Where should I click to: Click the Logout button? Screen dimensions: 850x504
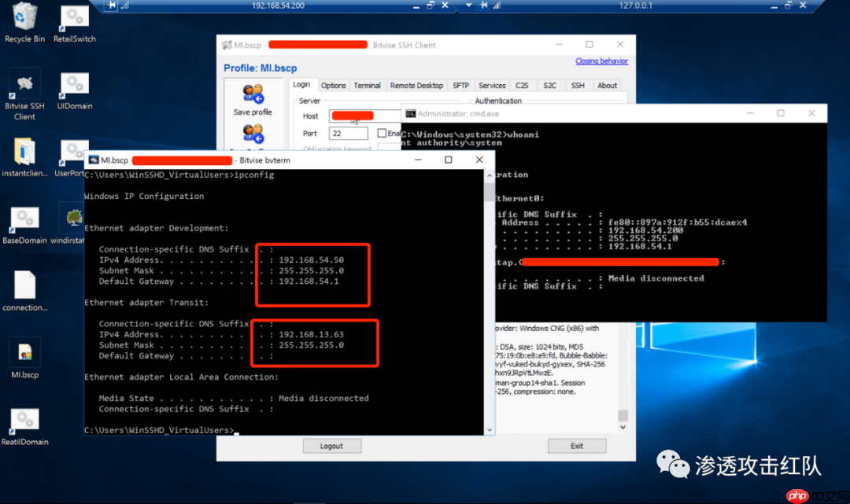[x=332, y=446]
